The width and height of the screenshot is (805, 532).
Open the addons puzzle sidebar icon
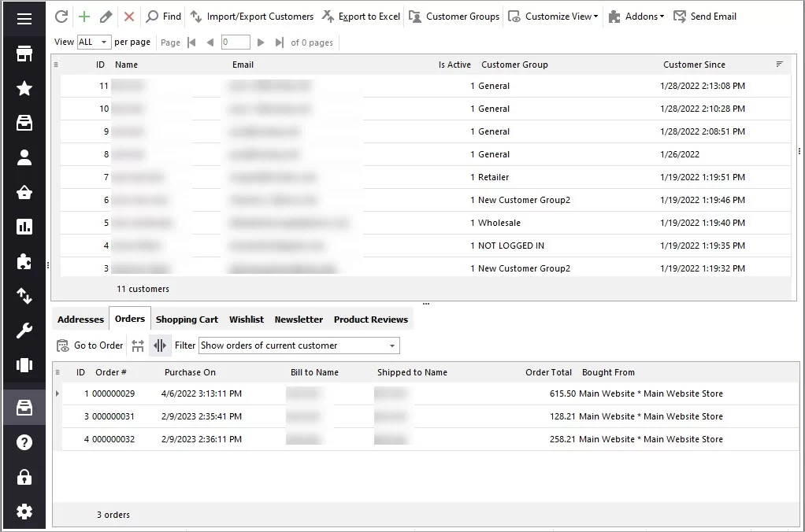pyautogui.click(x=24, y=261)
